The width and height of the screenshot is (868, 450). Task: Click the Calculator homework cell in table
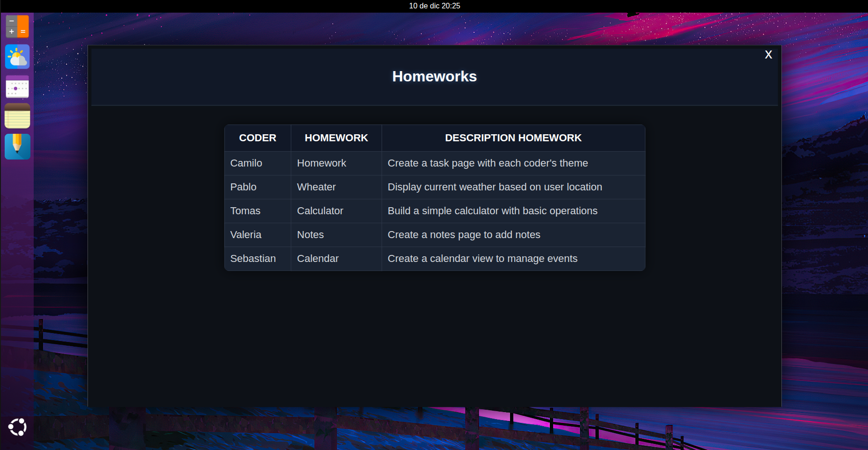coord(320,211)
